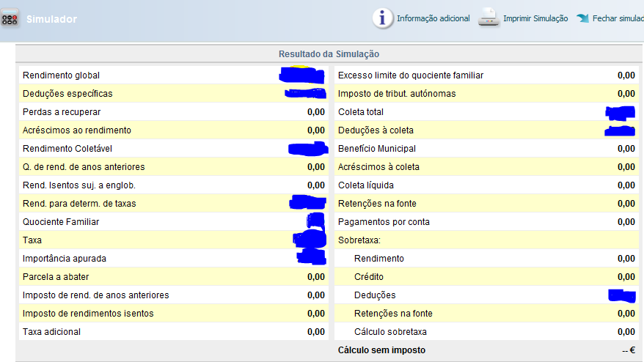This screenshot has height=362, width=644.
Task: Click the Cálculo sem imposto total label
Action: coord(381,350)
